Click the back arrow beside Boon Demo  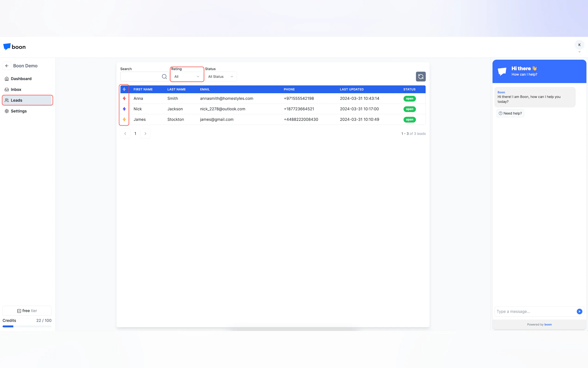(x=7, y=66)
